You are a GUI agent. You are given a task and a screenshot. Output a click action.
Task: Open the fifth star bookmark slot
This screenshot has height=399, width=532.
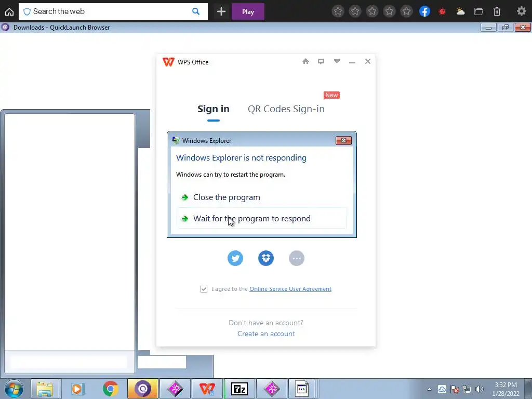pos(406,11)
